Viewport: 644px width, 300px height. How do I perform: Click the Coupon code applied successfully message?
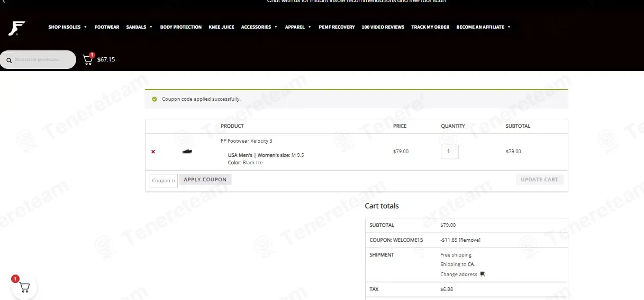(201, 99)
